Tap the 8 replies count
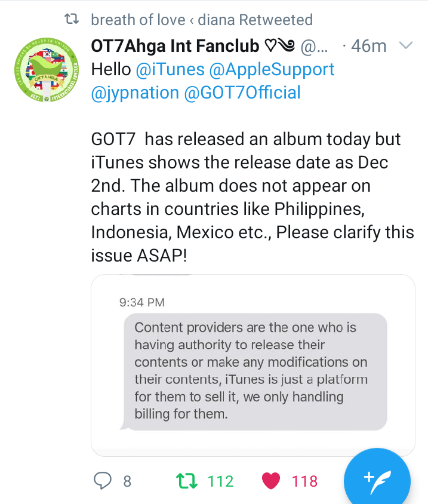Viewport: 428px width, 504px height. coord(127,481)
